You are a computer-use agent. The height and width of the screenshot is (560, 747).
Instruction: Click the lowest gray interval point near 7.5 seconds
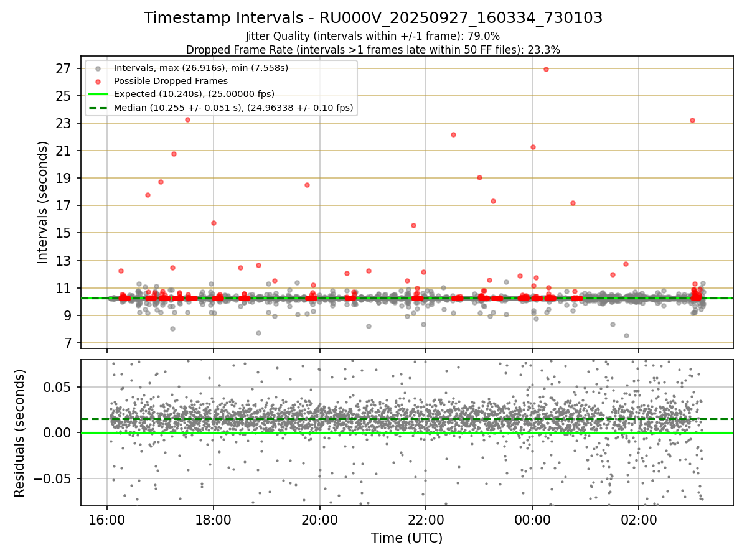pyautogui.click(x=626, y=335)
